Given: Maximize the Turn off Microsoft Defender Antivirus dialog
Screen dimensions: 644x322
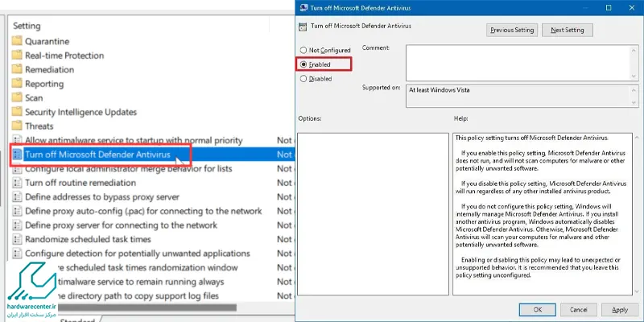Looking at the screenshot, I should pyautogui.click(x=609, y=7).
